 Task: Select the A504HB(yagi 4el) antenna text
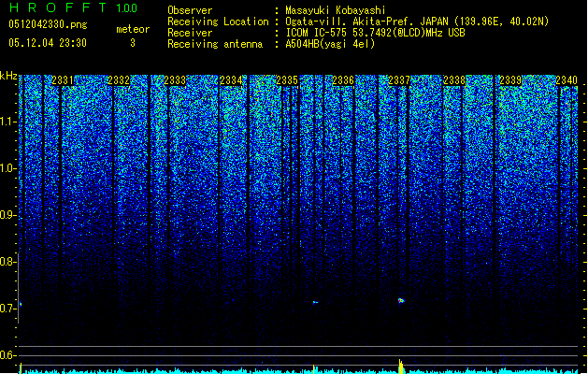click(x=330, y=44)
